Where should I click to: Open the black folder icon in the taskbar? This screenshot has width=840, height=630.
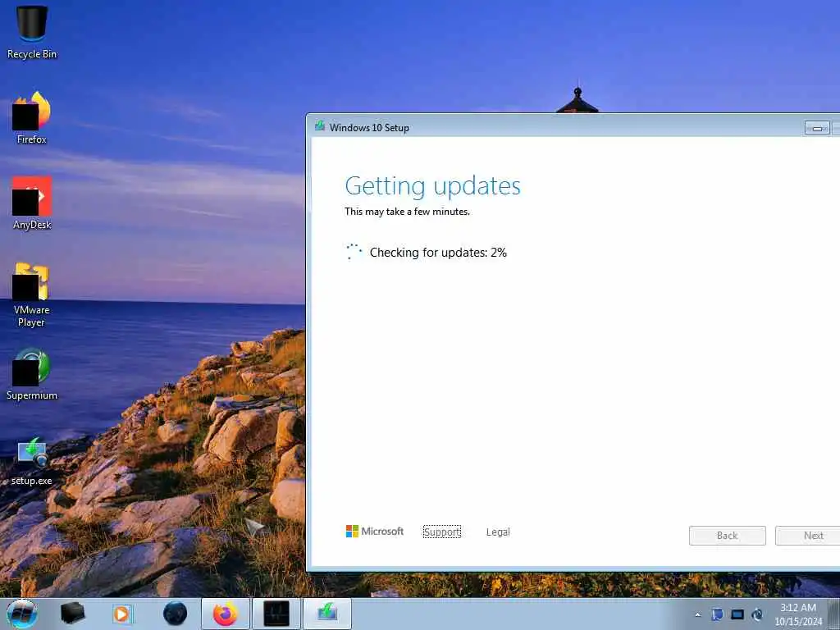72,614
